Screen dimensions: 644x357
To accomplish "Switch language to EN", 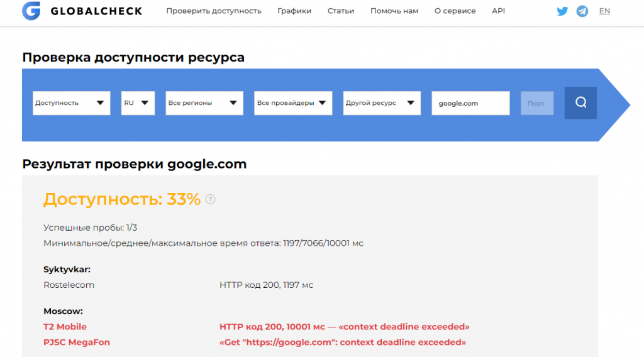I will pyautogui.click(x=604, y=11).
